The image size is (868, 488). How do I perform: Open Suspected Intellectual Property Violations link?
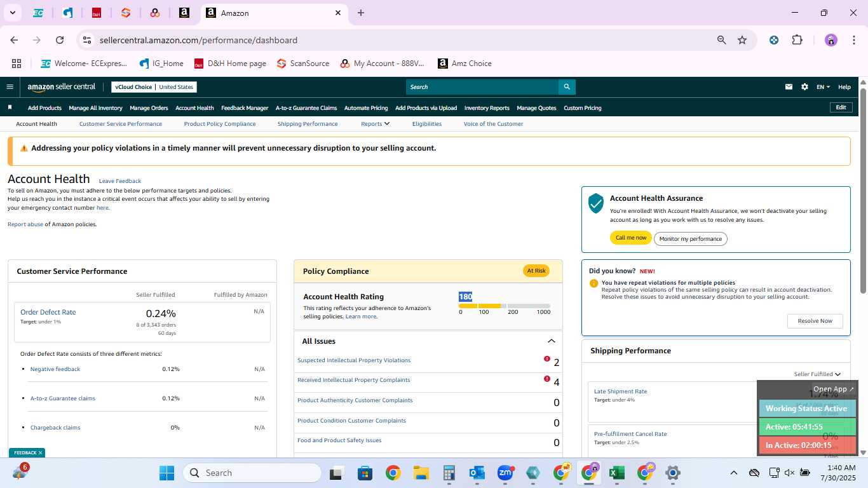[354, 360]
